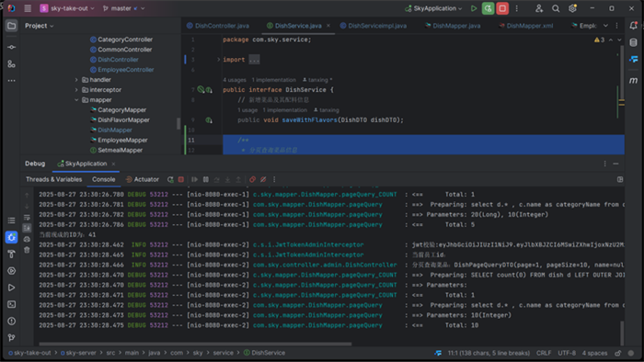Viewport: 644px width, 362px height.
Task: Click console vertical scrollbar thumb
Action: coord(622,333)
